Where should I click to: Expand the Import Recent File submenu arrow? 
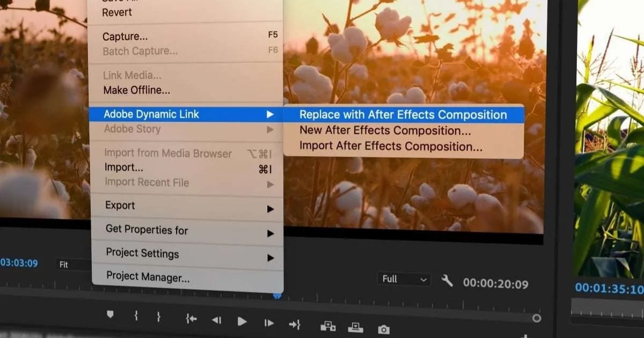270,185
